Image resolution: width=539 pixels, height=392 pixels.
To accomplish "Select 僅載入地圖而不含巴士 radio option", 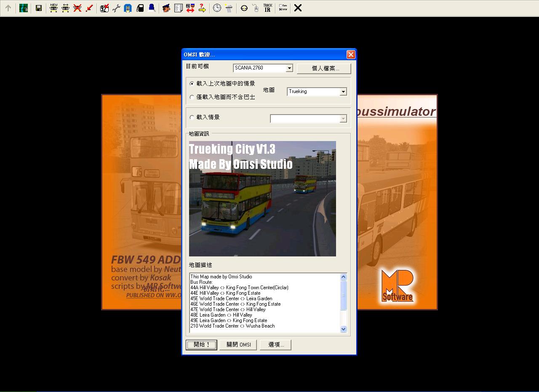I will tap(192, 97).
